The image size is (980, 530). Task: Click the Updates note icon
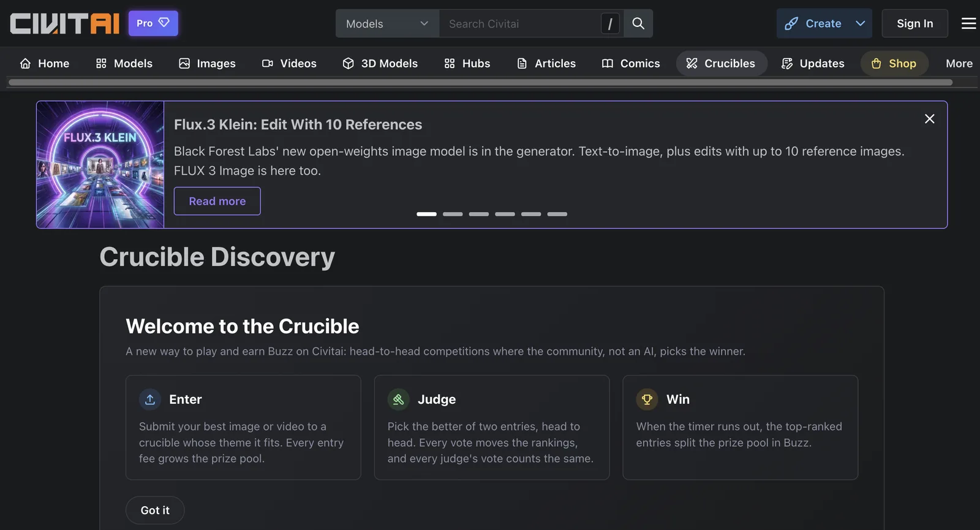[x=787, y=63]
